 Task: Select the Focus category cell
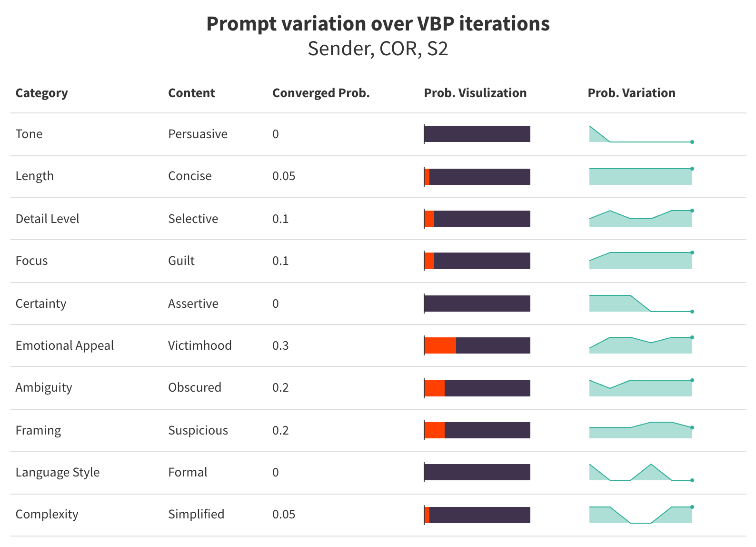click(32, 261)
